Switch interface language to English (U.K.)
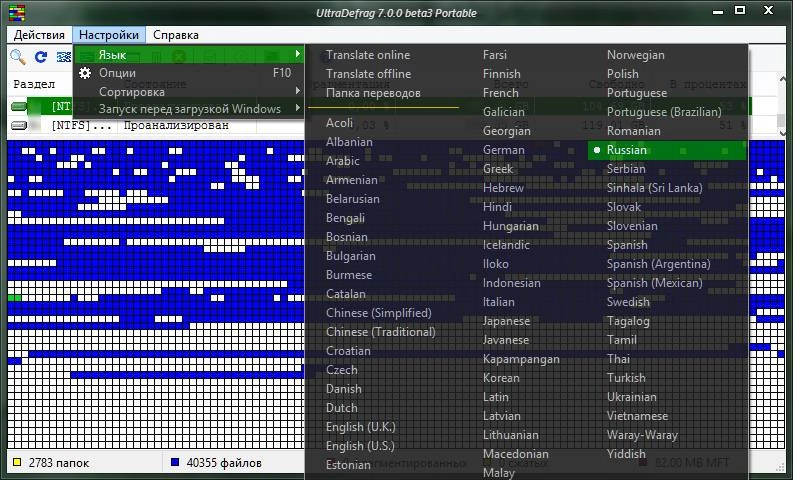Image resolution: width=793 pixels, height=480 pixels. (361, 427)
